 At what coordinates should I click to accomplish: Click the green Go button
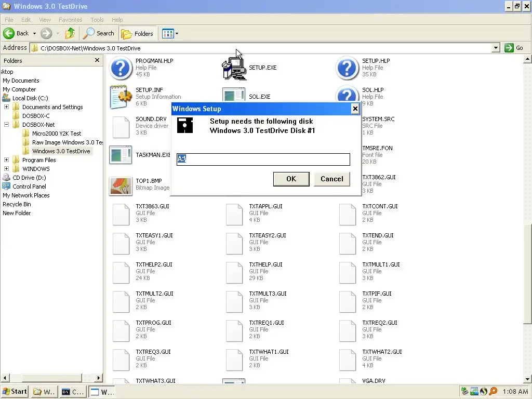(514, 48)
